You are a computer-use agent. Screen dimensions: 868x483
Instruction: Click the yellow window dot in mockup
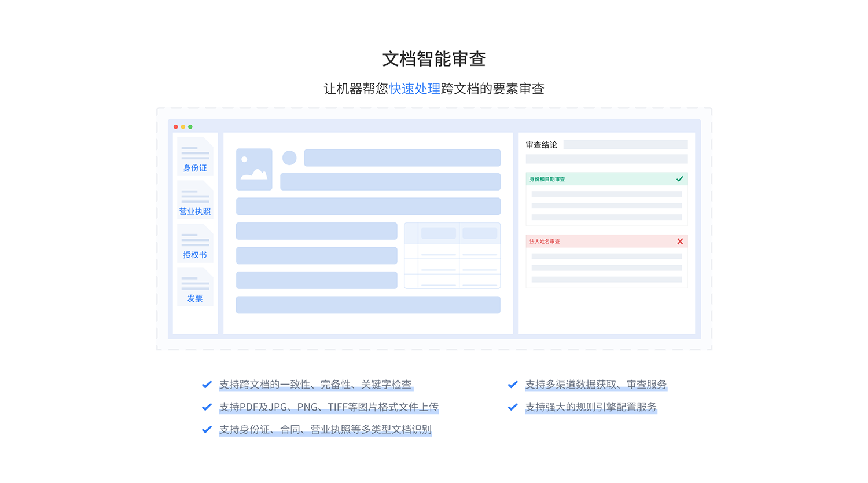(x=183, y=127)
